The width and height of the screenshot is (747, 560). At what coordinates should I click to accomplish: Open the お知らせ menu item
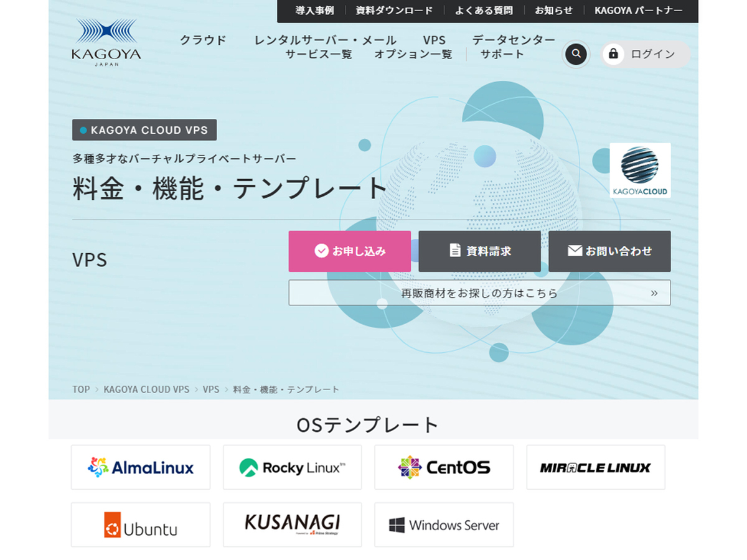[x=553, y=11]
